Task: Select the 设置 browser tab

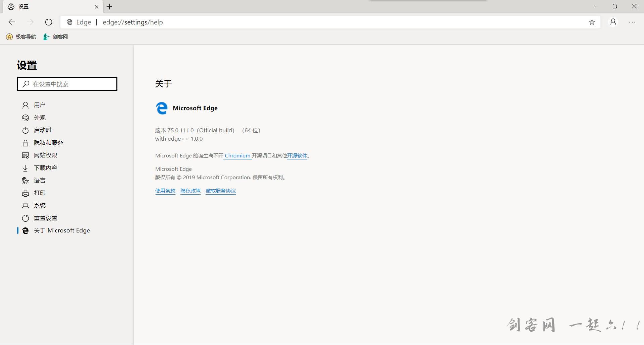Action: coord(53,7)
